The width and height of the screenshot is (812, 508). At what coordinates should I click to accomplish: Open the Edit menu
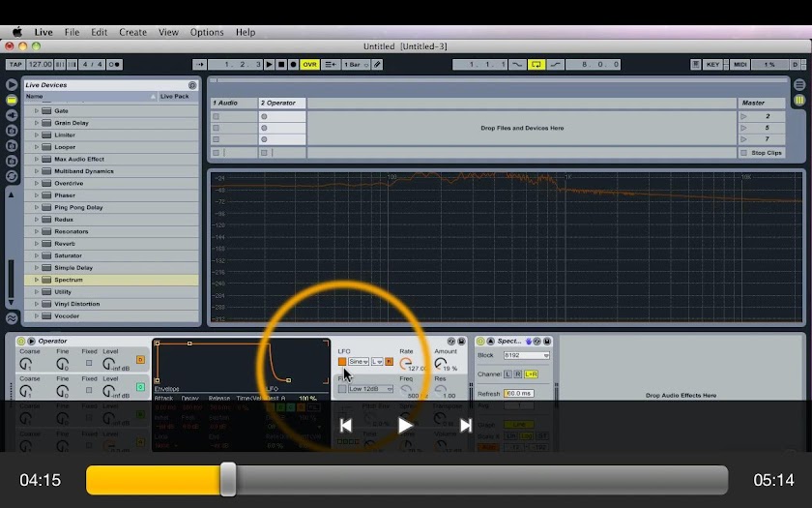click(x=99, y=32)
